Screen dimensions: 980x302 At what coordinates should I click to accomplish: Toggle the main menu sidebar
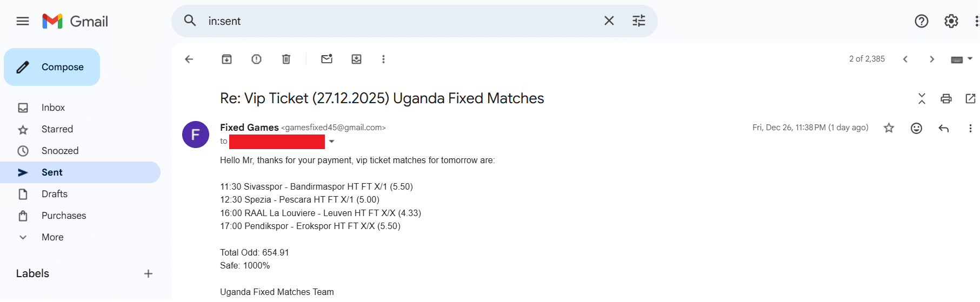point(23,21)
